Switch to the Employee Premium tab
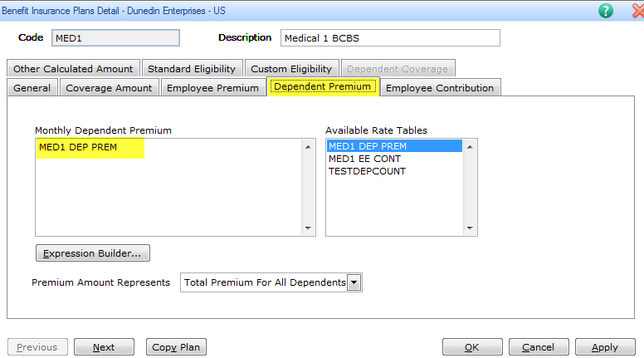The image size is (644, 358). 212,88
